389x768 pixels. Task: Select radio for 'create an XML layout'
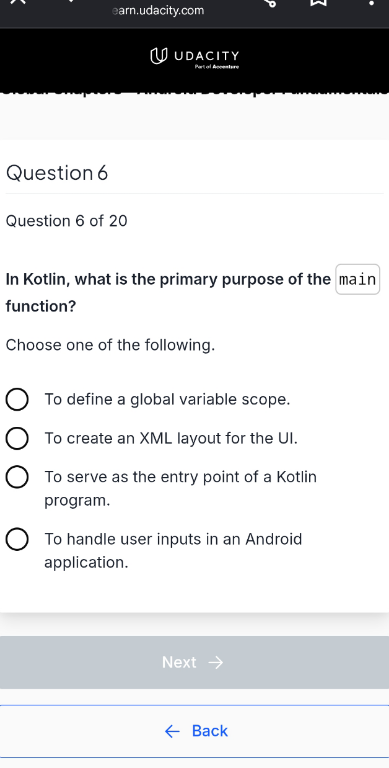click(17, 438)
